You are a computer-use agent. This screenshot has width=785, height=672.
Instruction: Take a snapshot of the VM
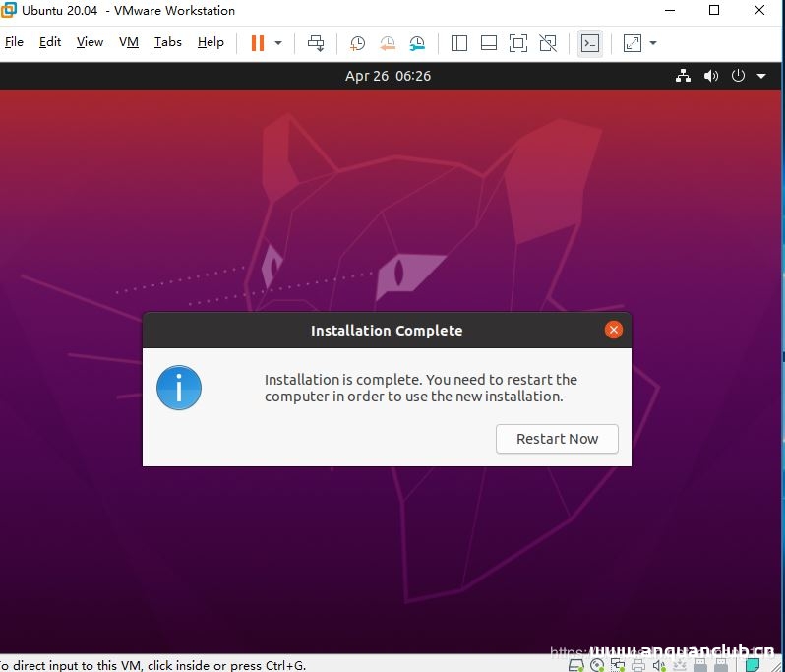(x=358, y=43)
